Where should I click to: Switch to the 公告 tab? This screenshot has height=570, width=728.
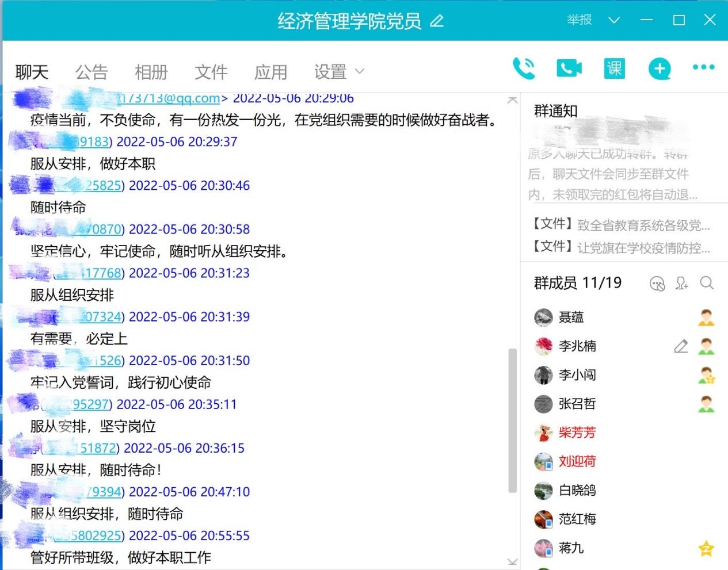(92, 72)
